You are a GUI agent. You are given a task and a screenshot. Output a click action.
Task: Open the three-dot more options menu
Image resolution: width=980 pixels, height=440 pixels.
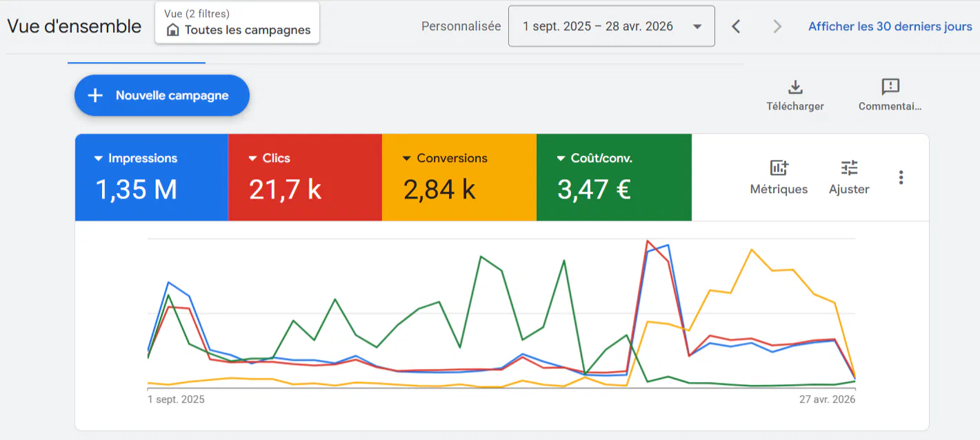click(901, 177)
